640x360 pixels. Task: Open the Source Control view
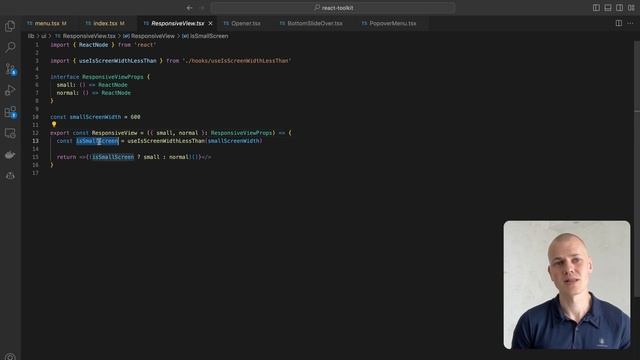pos(10,69)
